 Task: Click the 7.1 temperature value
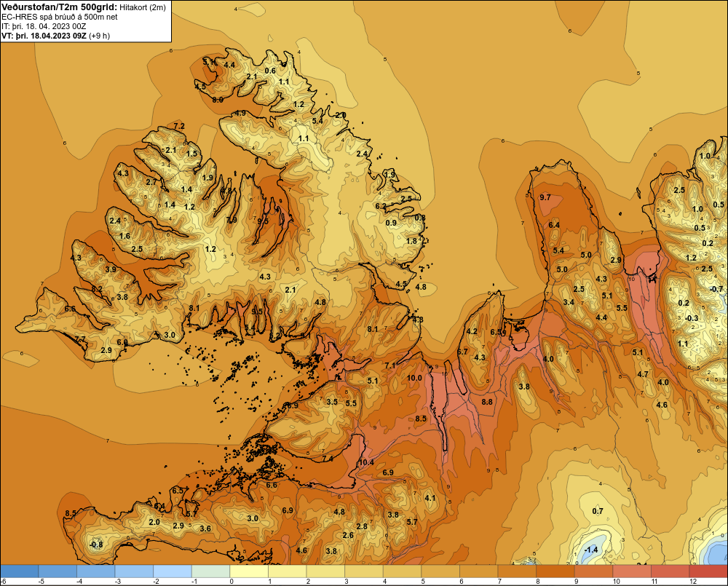tap(390, 366)
